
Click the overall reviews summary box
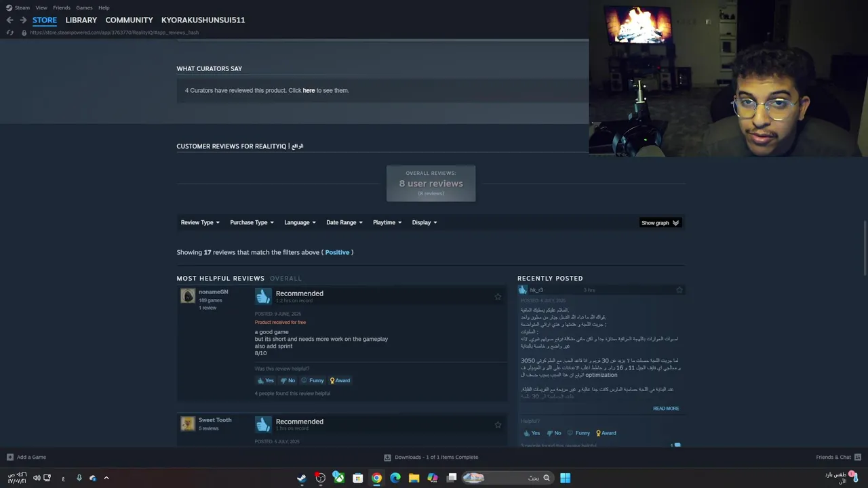tap(431, 184)
